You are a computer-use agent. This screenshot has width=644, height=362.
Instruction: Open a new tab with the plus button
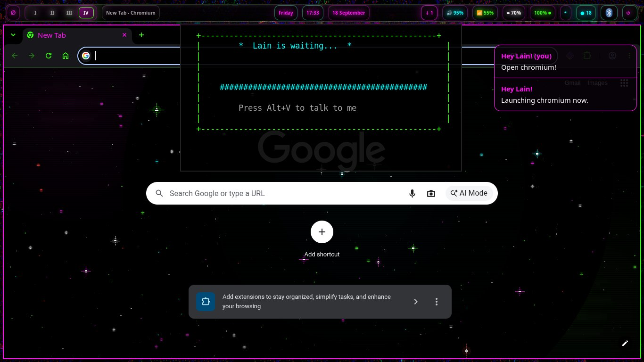pos(141,35)
